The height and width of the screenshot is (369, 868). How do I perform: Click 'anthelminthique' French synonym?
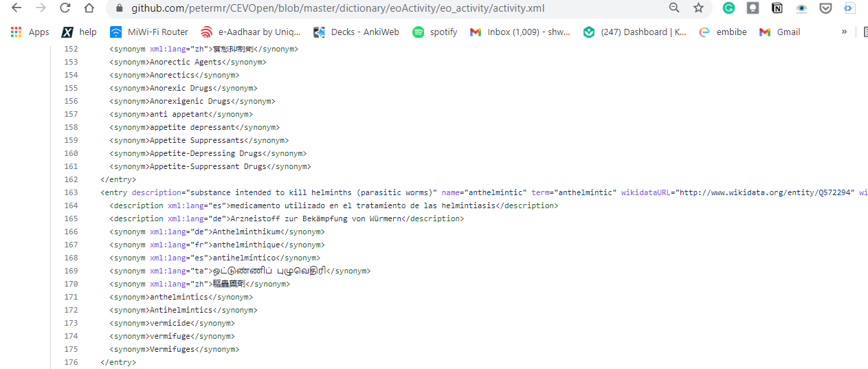click(x=247, y=245)
